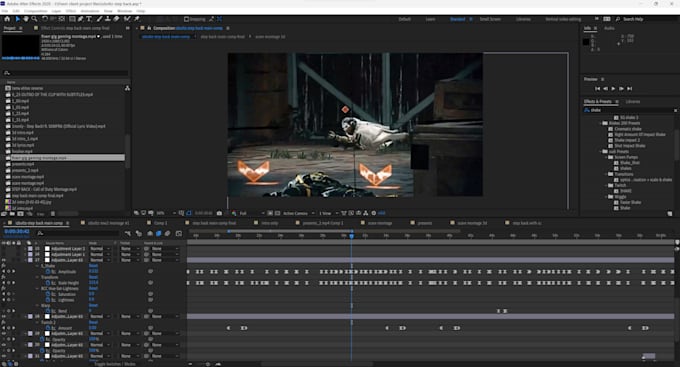Switch to the Audio panel tab
Screen dimensions: 680x367
coord(609,28)
